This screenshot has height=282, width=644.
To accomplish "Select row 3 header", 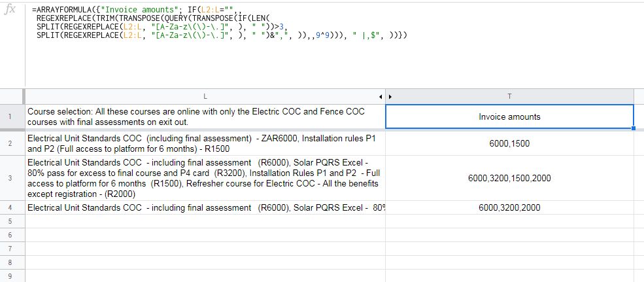I will tap(12, 178).
